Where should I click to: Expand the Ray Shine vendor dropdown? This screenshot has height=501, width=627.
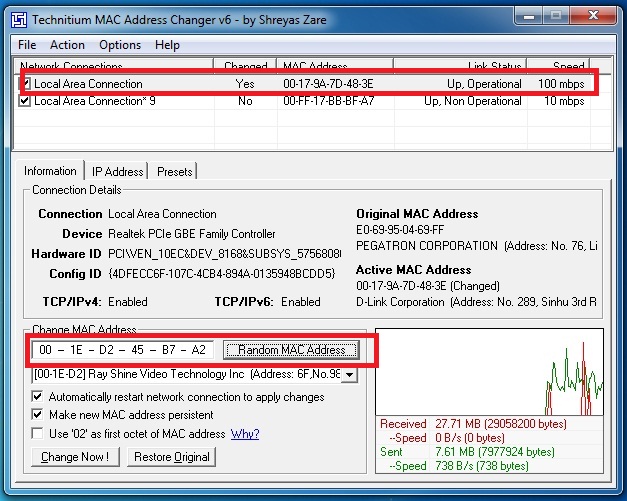pos(349,374)
